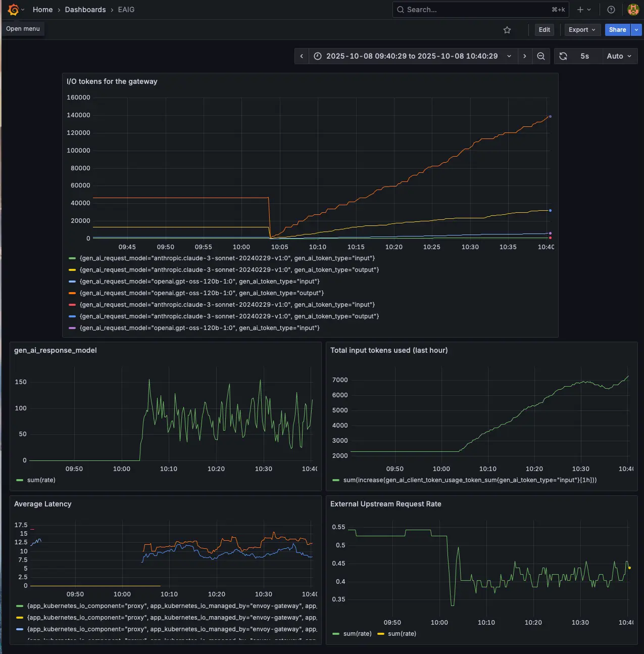This screenshot has width=644, height=654.
Task: Click the Edit dashboard button
Action: click(544, 30)
